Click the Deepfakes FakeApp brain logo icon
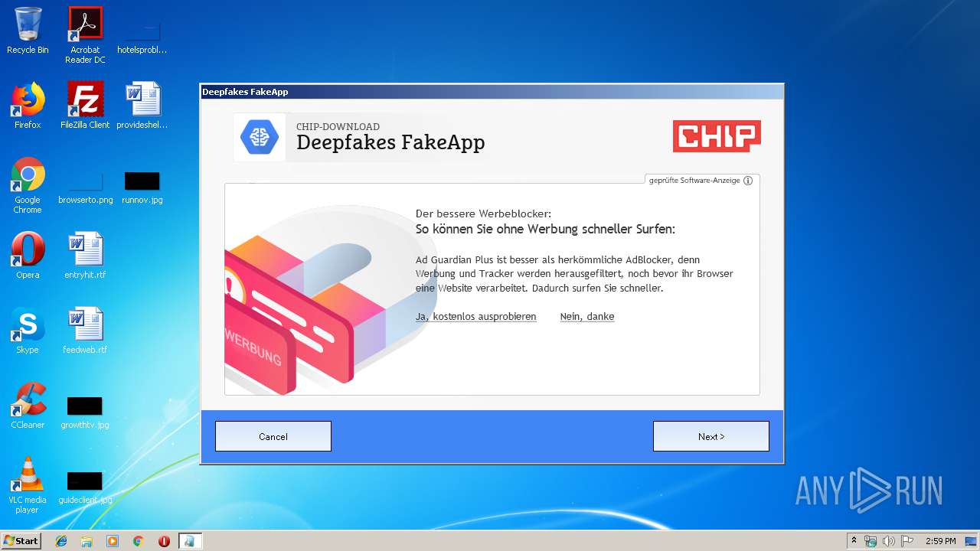Image resolution: width=980 pixels, height=551 pixels. [x=259, y=137]
